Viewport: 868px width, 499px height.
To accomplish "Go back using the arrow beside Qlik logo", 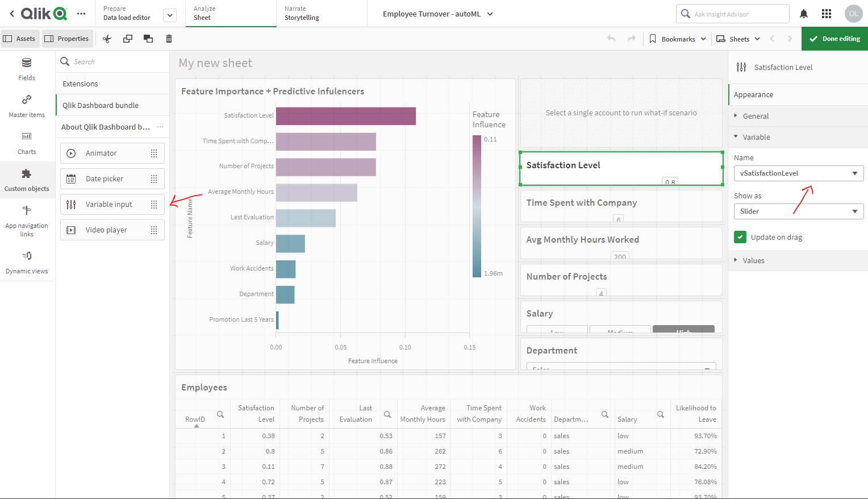I will pyautogui.click(x=12, y=14).
